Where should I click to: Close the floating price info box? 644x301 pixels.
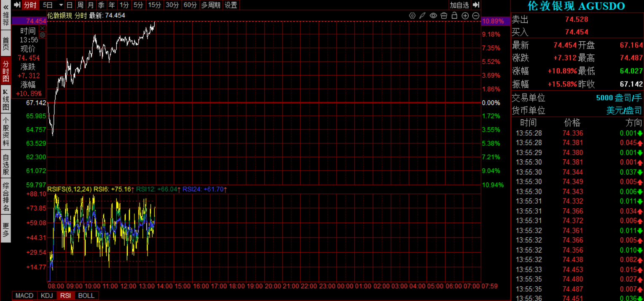42,28
